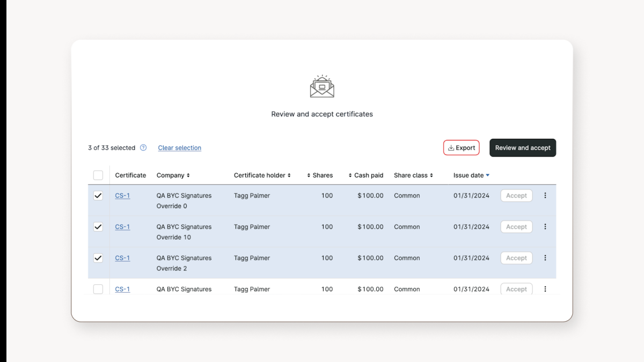Select all rows with the header checkbox
This screenshot has height=362, width=644.
[98, 175]
